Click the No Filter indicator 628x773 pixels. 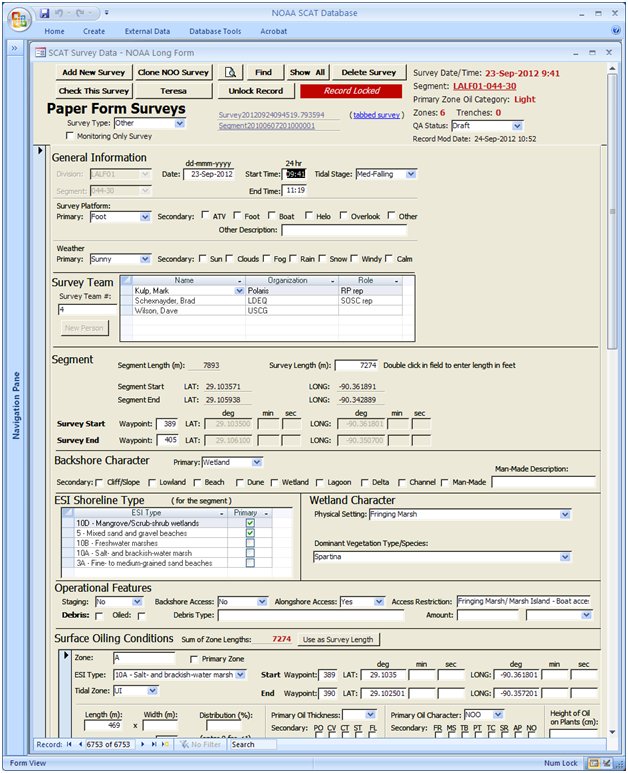(200, 744)
